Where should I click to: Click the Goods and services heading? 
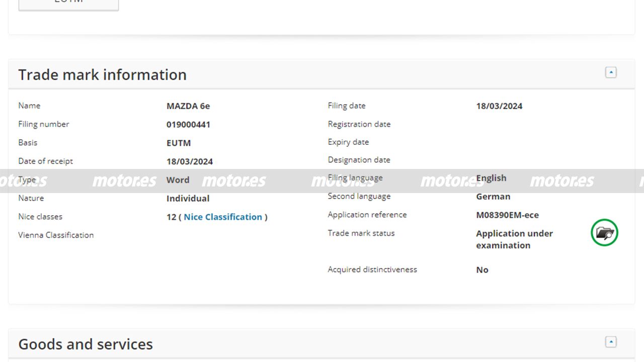tap(86, 344)
